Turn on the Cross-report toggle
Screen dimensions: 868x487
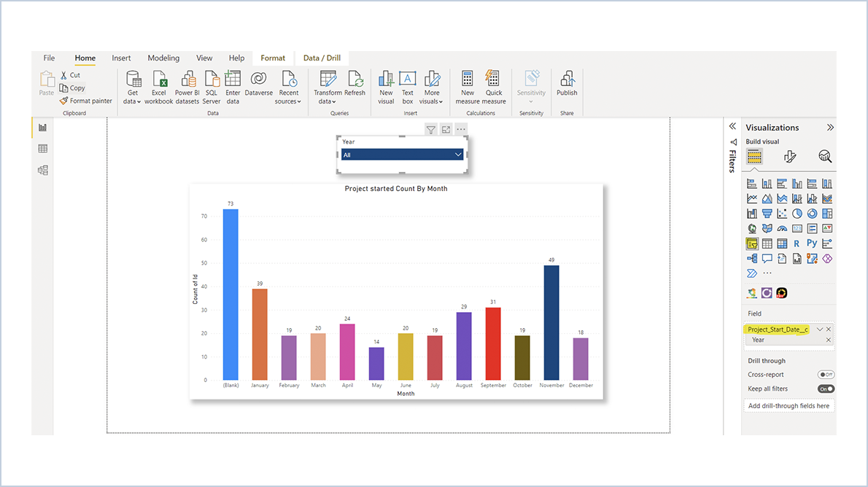tap(826, 374)
